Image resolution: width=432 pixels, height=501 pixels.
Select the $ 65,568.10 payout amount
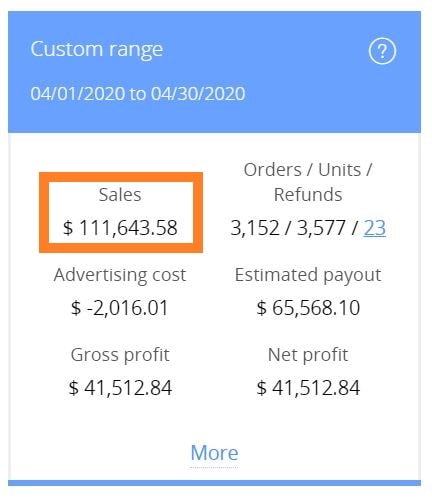pyautogui.click(x=308, y=308)
